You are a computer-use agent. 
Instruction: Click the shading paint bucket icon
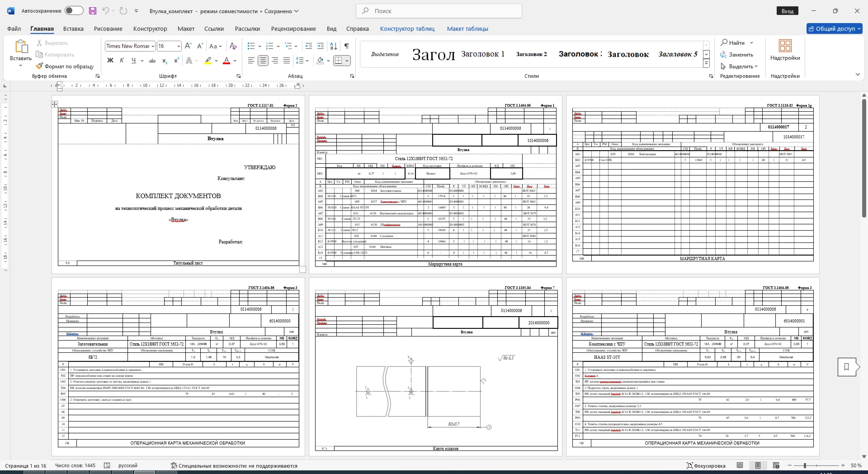click(x=321, y=61)
